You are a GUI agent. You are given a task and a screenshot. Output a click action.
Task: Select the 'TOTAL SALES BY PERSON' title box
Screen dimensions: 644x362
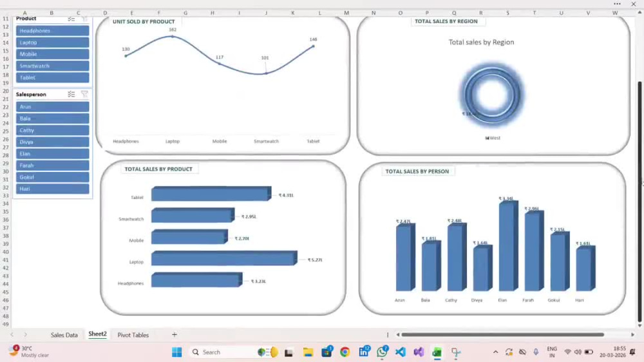point(417,171)
